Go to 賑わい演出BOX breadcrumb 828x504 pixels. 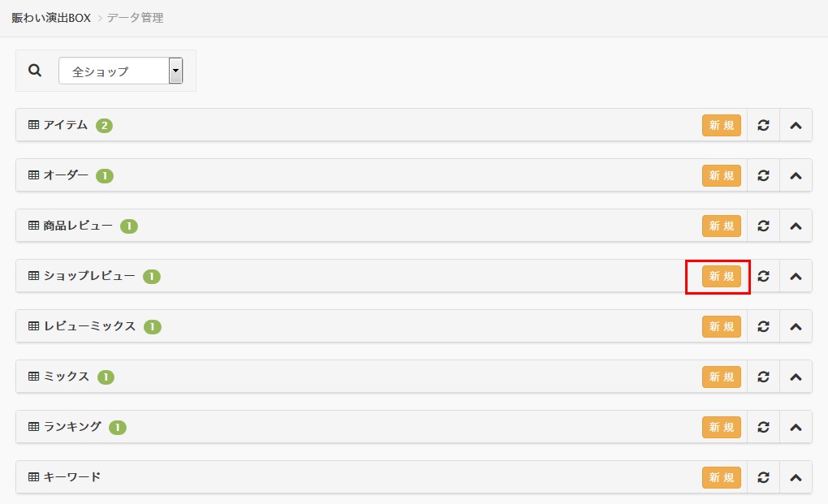coord(51,17)
